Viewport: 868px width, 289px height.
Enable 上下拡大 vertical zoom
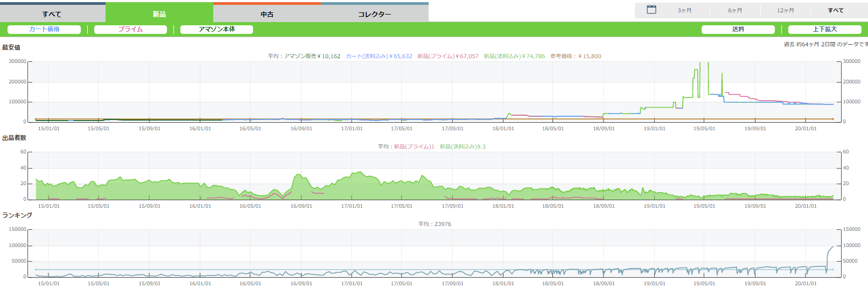point(824,30)
